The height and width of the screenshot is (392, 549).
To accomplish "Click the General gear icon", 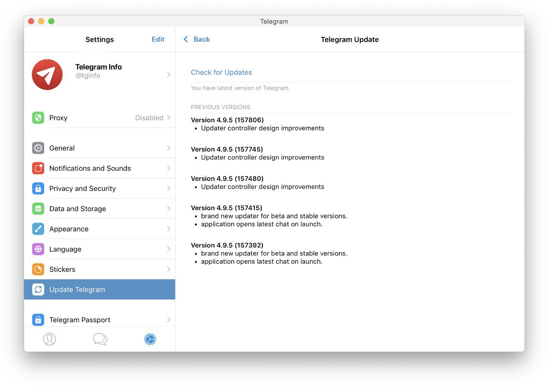I will 38,148.
